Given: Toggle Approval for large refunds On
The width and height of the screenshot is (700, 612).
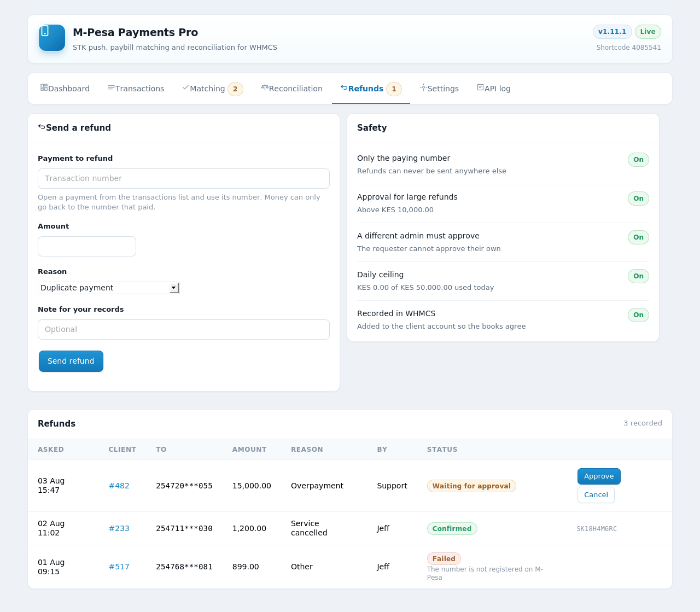Looking at the screenshot, I should (x=638, y=199).
